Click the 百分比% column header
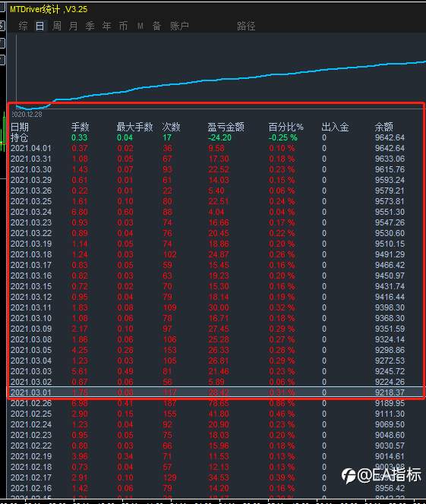Screen dimensions: 426x504 point(286,127)
